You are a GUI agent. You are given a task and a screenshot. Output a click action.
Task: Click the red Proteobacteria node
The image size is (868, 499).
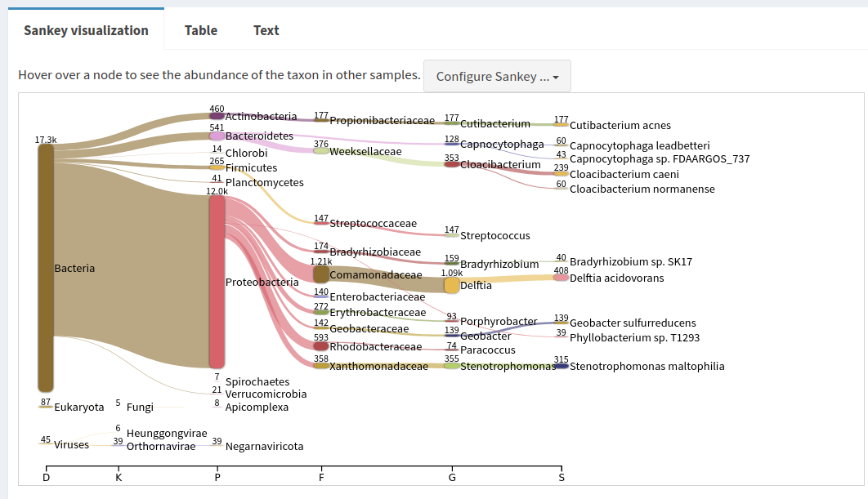(217, 282)
